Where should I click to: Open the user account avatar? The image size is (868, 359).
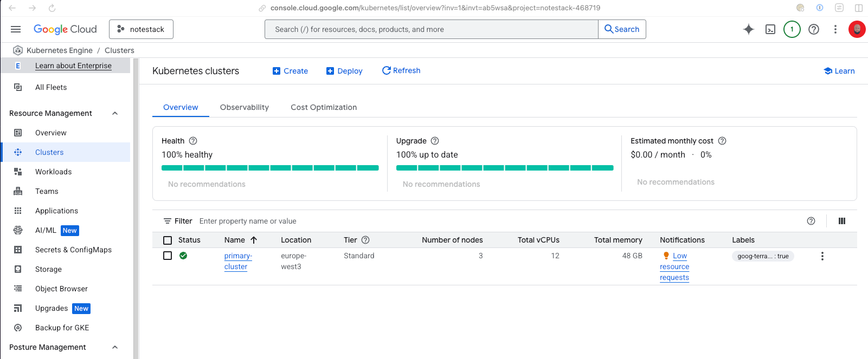(857, 29)
